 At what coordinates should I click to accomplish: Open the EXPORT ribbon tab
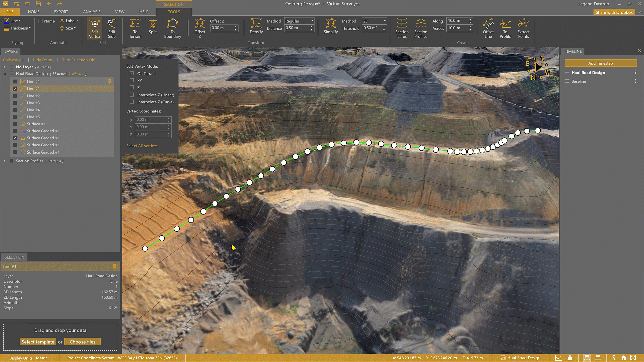61,12
